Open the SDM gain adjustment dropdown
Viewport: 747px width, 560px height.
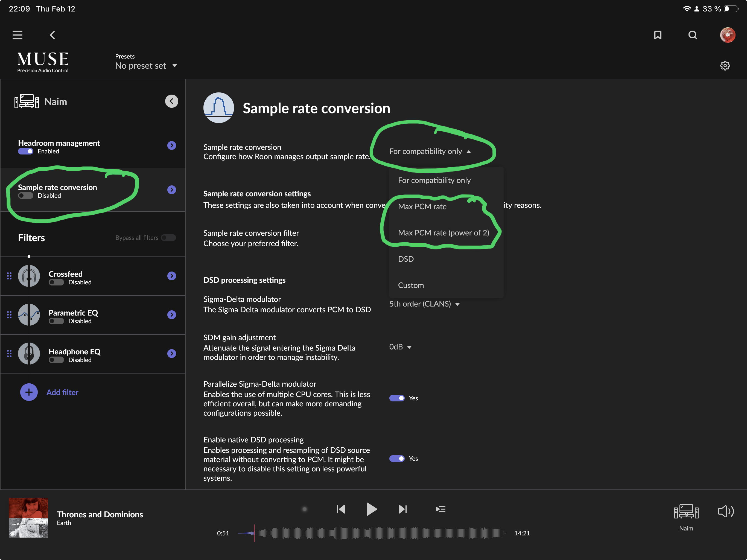[x=400, y=347]
